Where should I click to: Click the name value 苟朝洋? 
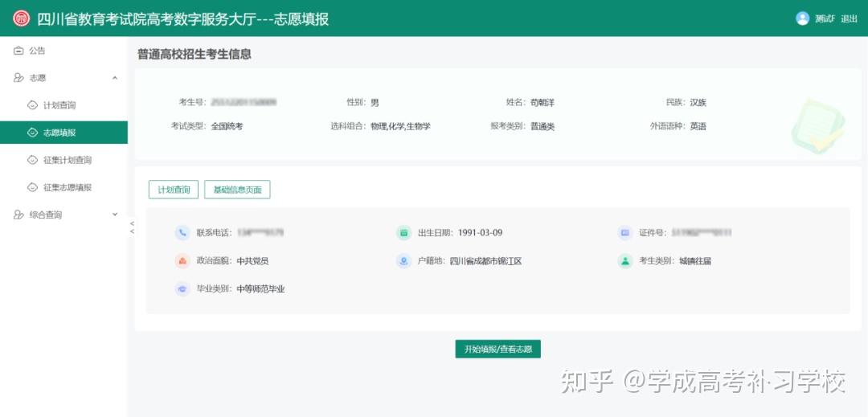click(x=542, y=103)
